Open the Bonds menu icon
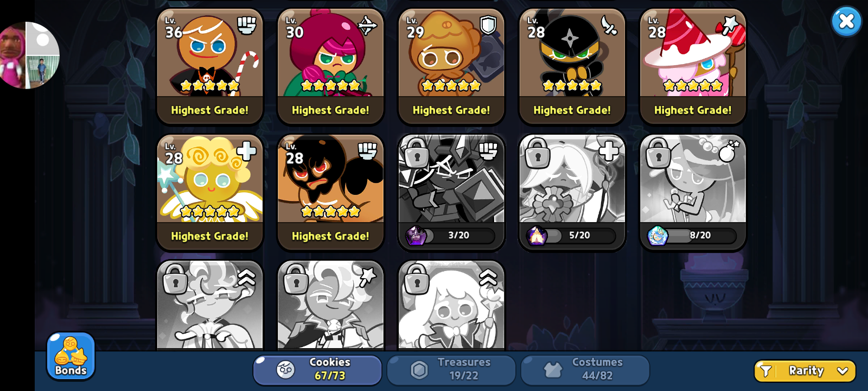 [71, 356]
